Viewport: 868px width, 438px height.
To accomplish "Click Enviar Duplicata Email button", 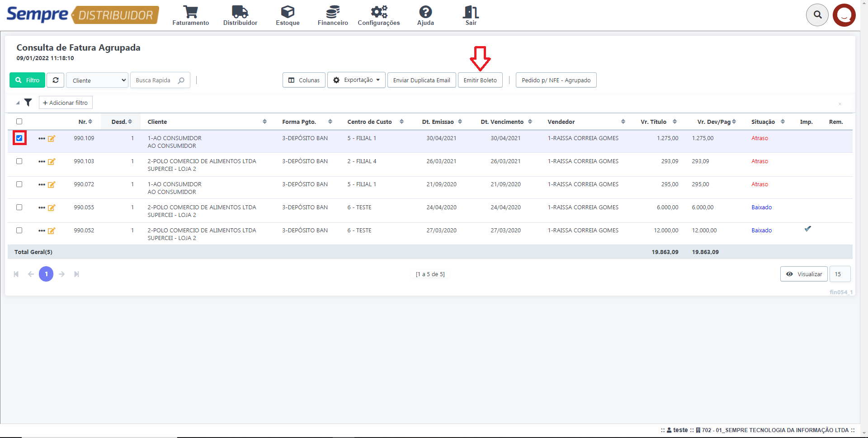I will (421, 80).
